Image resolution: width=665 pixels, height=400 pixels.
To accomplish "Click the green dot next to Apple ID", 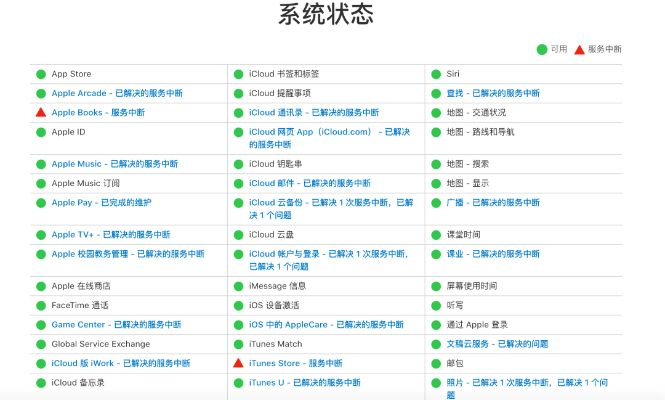I will (41, 132).
